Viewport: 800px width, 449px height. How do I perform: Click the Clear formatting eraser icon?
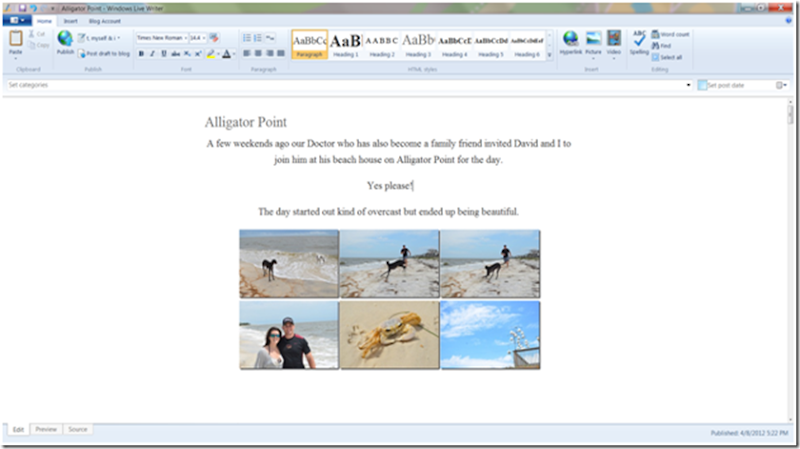(214, 38)
